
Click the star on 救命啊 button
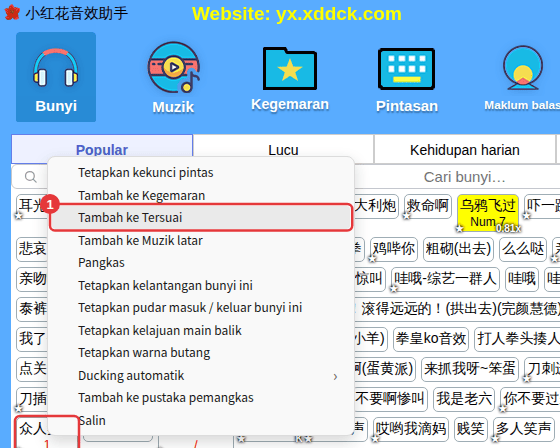[x=406, y=215]
